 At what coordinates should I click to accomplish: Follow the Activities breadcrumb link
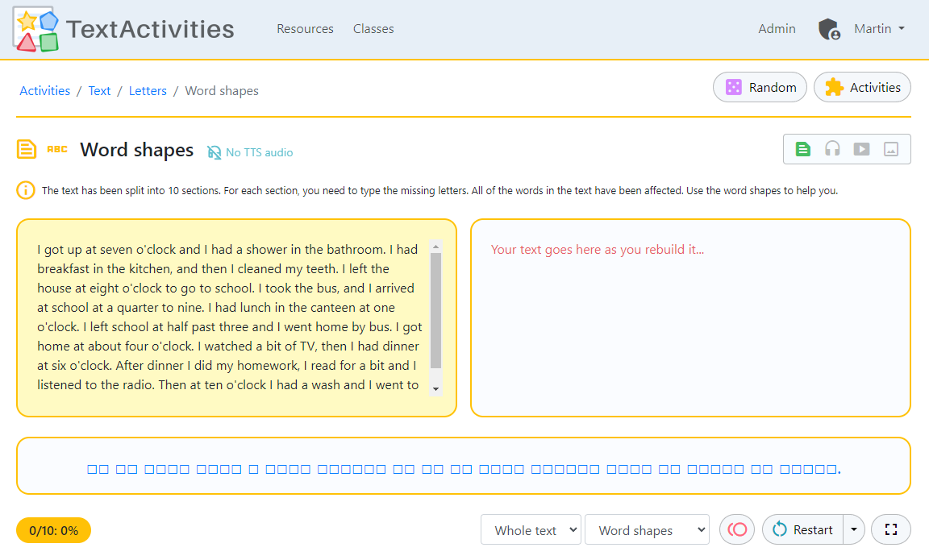(x=45, y=90)
